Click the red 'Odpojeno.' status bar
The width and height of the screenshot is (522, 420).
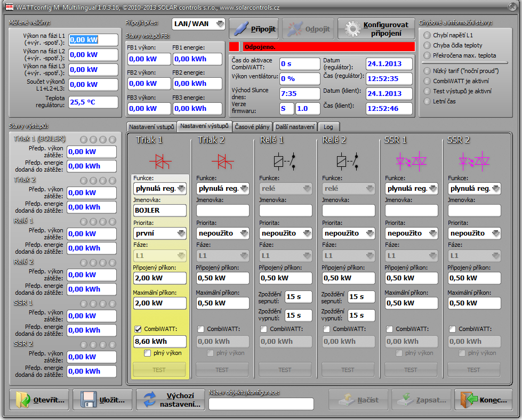point(329,47)
